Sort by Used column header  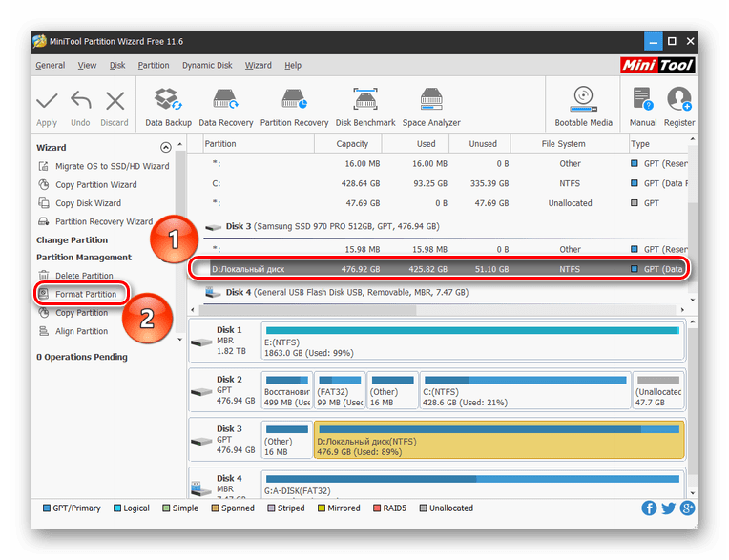pos(416,144)
